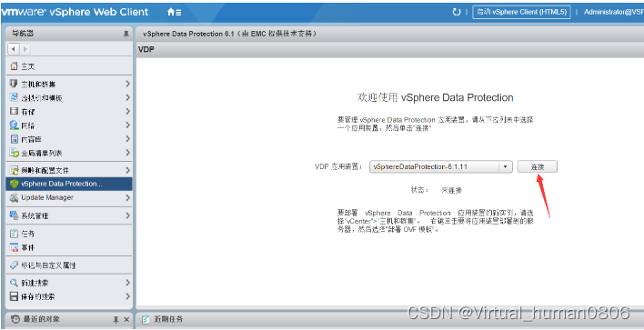The width and height of the screenshot is (644, 330).
Task: Click the refresh icon in top bar
Action: [x=457, y=13]
